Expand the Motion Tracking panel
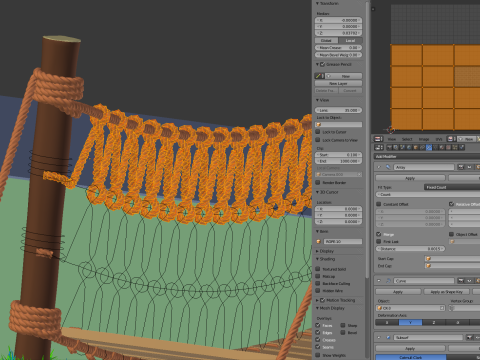Image resolution: width=480 pixels, height=360 pixels. click(317, 300)
